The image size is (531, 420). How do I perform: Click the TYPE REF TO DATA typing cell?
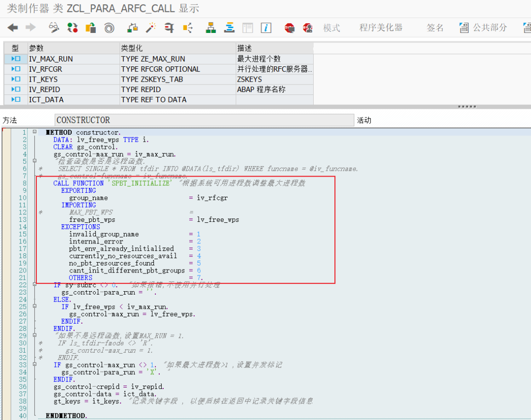click(178, 99)
